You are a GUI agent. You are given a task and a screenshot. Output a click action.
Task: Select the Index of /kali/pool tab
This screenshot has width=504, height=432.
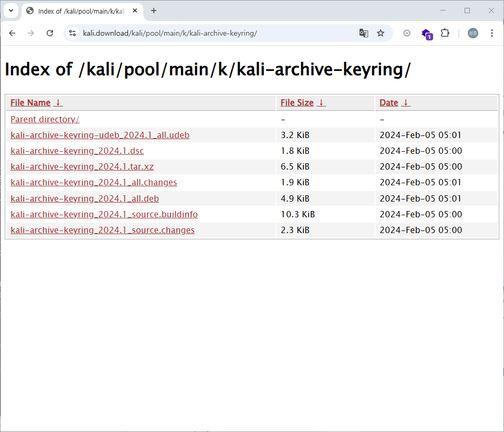point(82,11)
